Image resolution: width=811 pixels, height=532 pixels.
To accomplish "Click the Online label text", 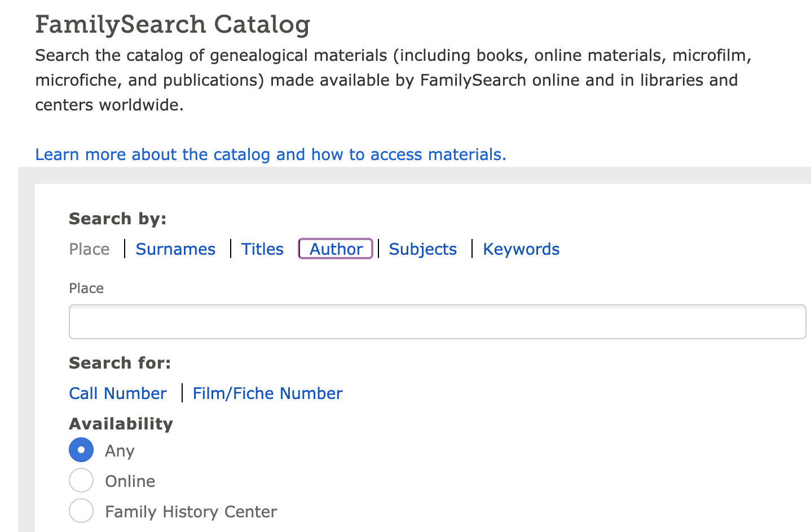I will [x=130, y=481].
